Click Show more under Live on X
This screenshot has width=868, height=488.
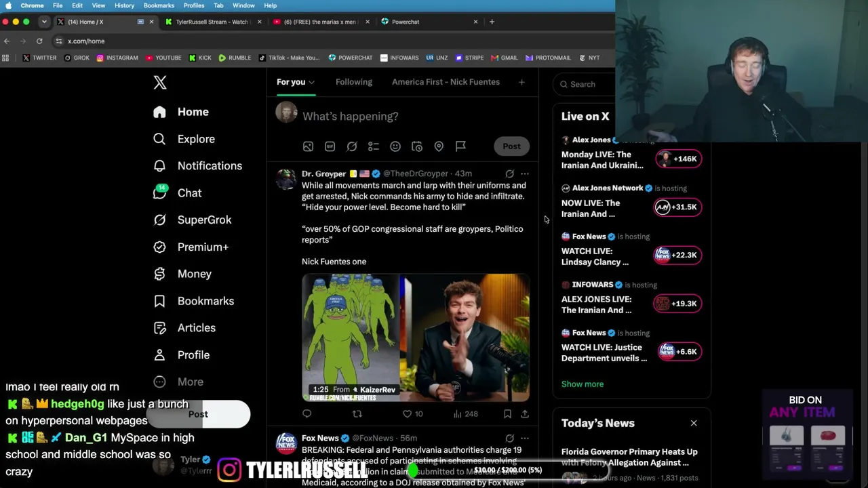pos(583,384)
